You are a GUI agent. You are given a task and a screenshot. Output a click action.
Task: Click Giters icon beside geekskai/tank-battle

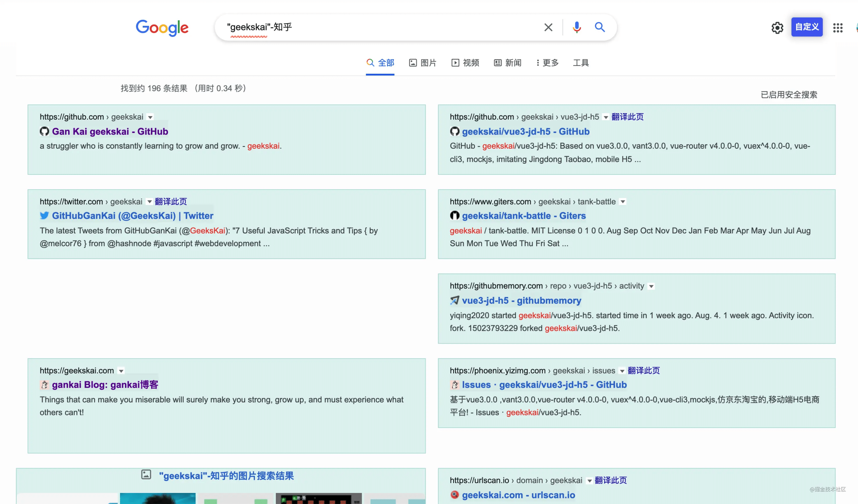454,215
